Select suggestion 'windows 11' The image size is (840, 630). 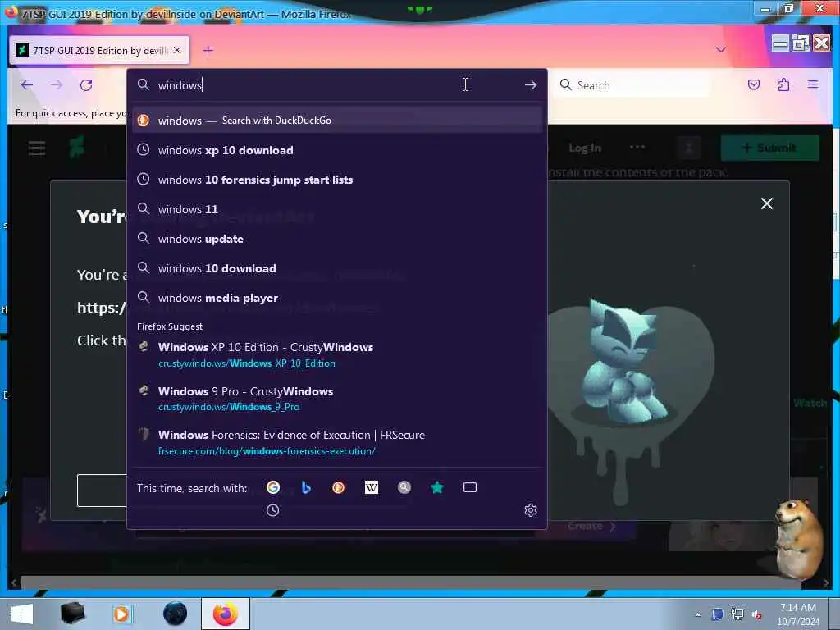[337, 209]
